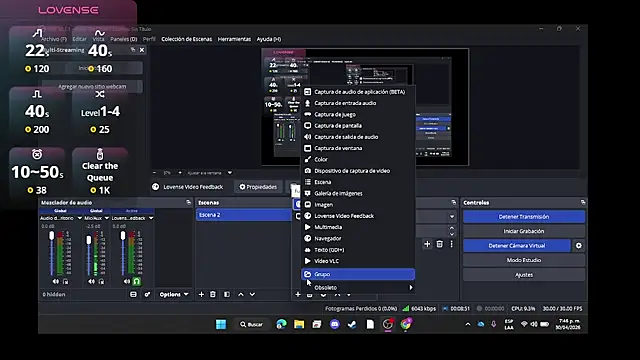Open Windows Start menu
Image resolution: width=640 pixels, height=360 pixels.
coord(221,324)
